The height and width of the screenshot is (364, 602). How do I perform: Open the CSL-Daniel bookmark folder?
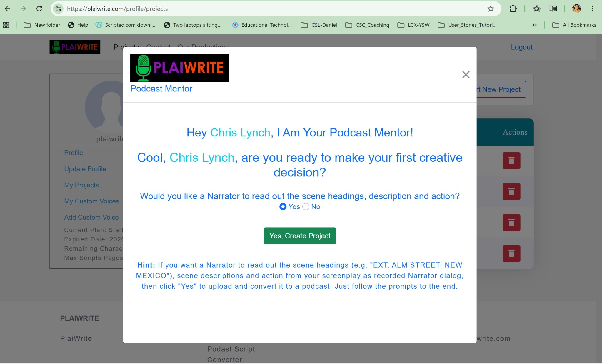pyautogui.click(x=319, y=25)
